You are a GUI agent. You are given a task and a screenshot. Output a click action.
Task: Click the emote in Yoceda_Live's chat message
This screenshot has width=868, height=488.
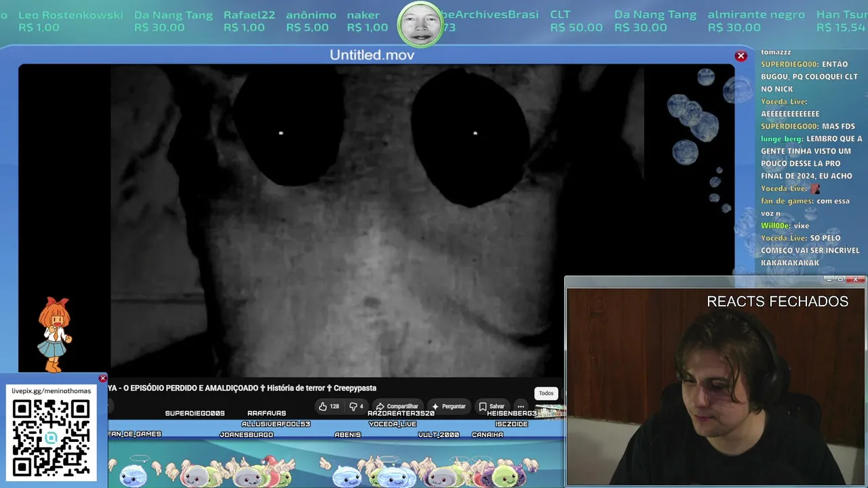pos(815,188)
